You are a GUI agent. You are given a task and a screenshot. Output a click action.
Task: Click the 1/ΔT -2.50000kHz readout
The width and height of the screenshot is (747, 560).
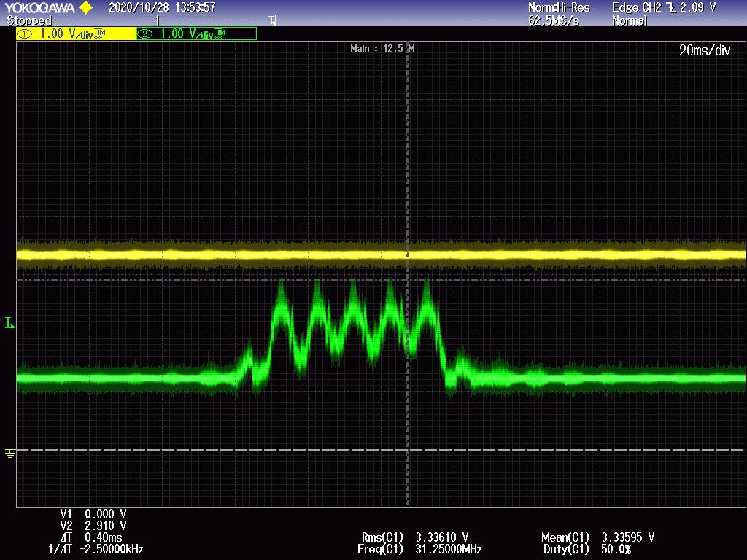[96, 549]
